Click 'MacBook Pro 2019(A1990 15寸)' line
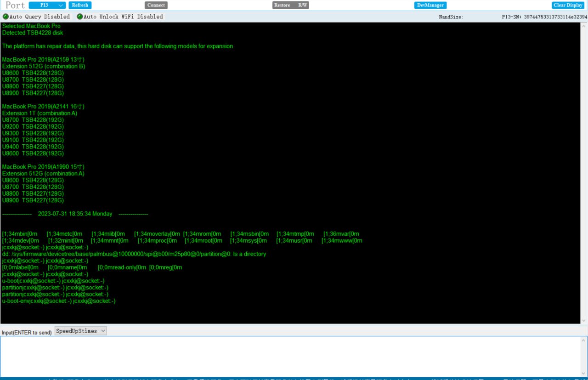The width and height of the screenshot is (588, 380). pos(43,167)
